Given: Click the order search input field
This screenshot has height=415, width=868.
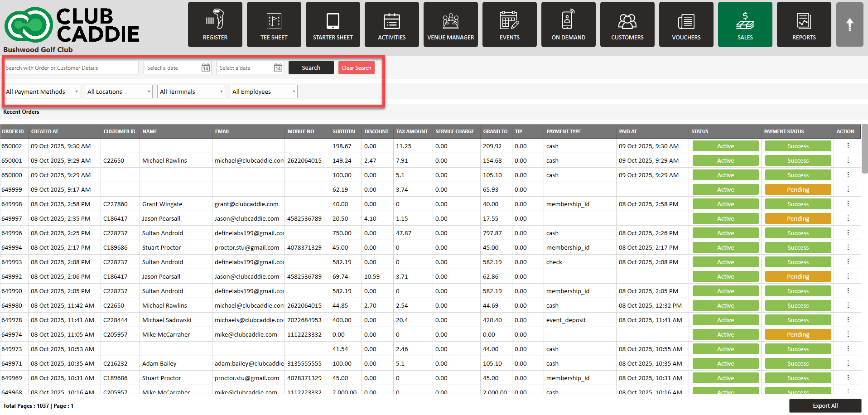Looking at the screenshot, I should 72,68.
